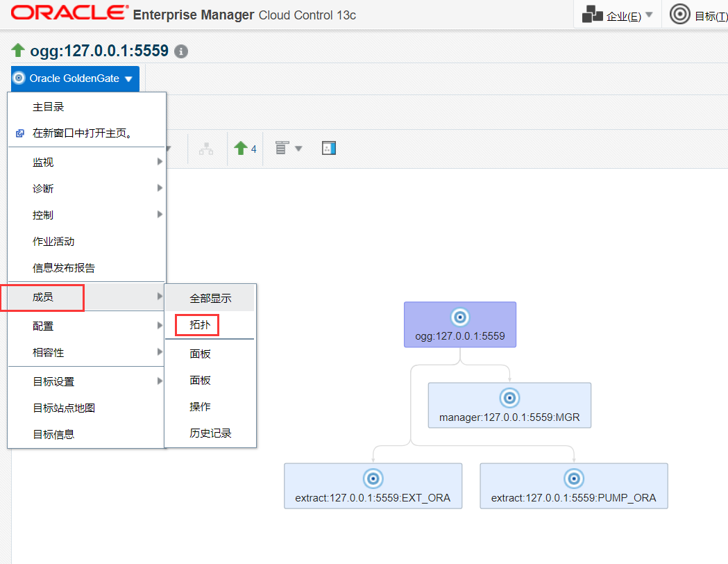Click the overview panel toolbar icon
The image size is (728, 564).
click(x=329, y=148)
